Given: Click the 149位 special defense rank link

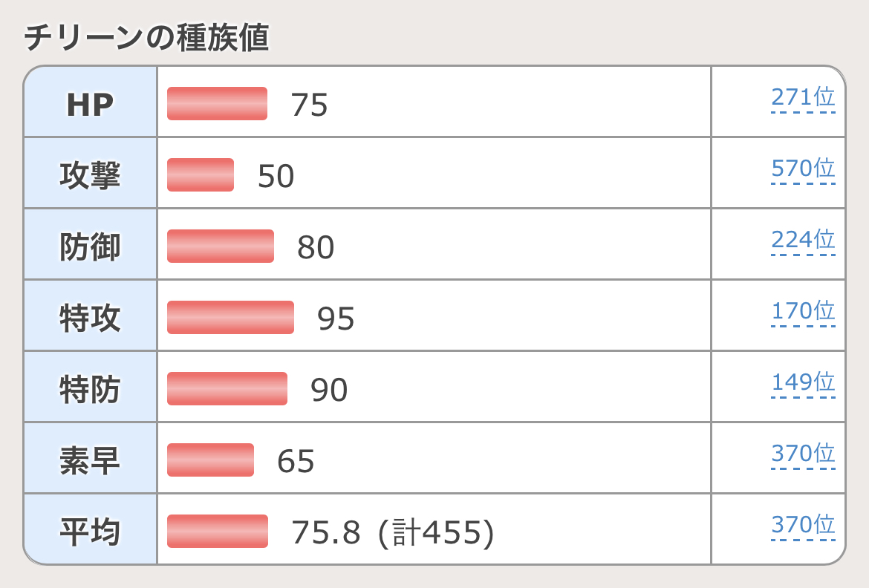Looking at the screenshot, I should tap(803, 382).
